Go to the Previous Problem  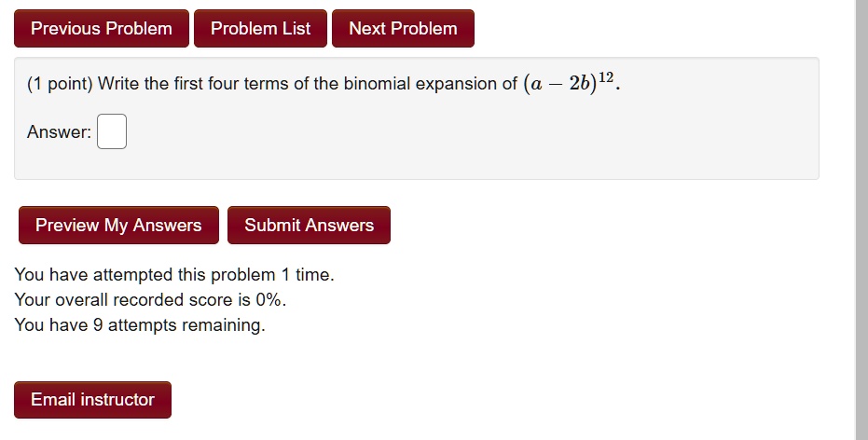tap(102, 28)
